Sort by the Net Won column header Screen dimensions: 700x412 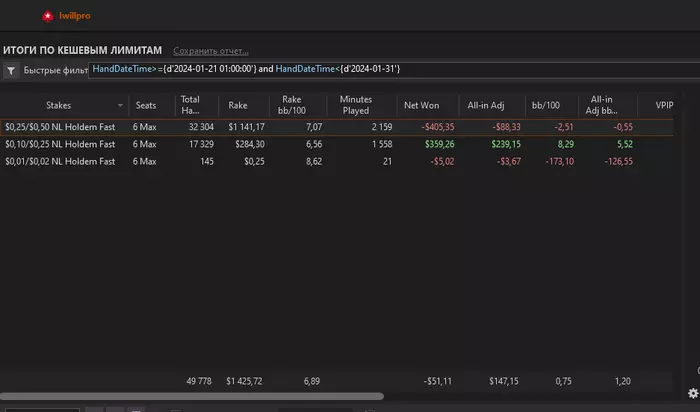(421, 105)
